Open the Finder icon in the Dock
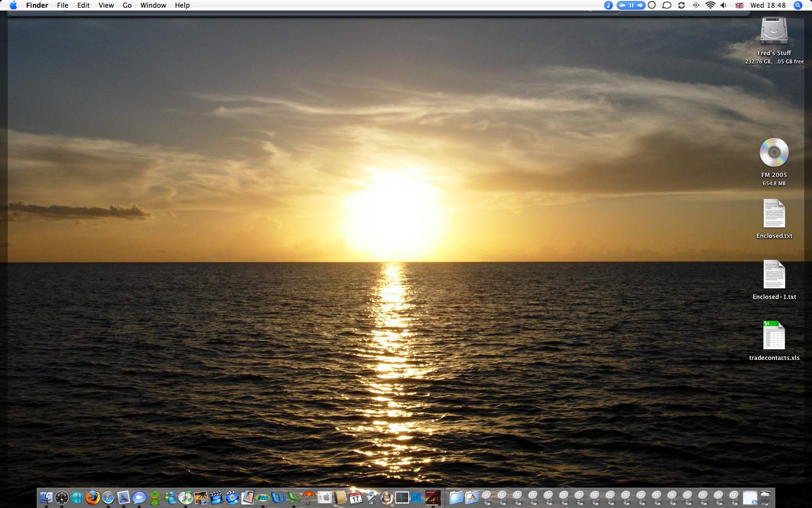The image size is (812, 508). (46, 497)
